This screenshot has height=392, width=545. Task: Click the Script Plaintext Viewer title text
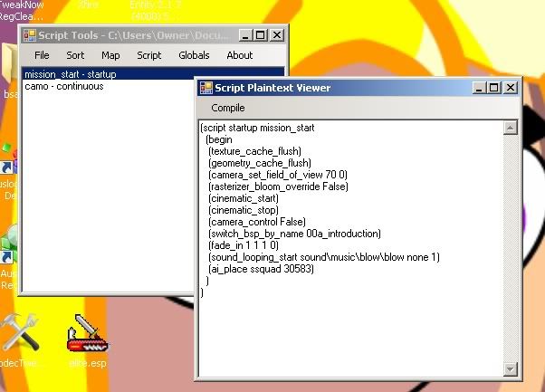coord(272,88)
